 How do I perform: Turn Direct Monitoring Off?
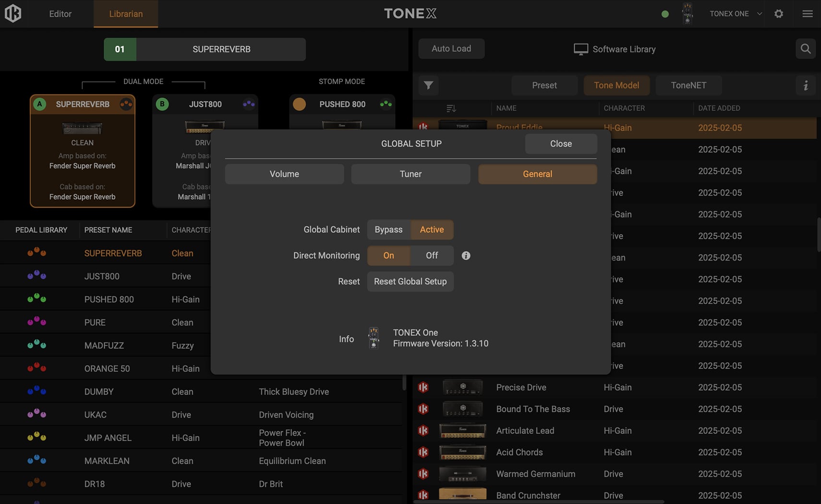(432, 256)
